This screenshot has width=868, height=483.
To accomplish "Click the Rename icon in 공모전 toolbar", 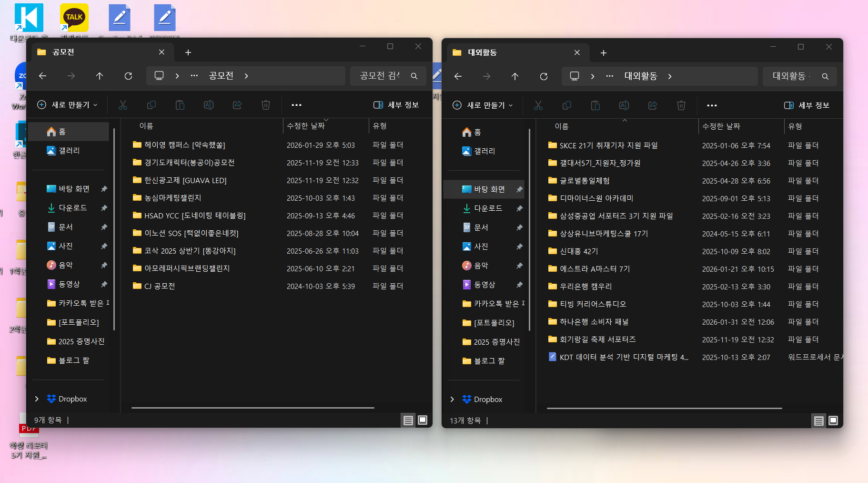I will click(x=209, y=105).
